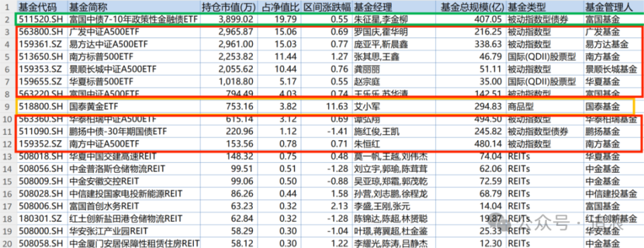Viewport: 644px width, 248px height.
Task: Select total fund size cell 407.05
Action: tap(472, 19)
